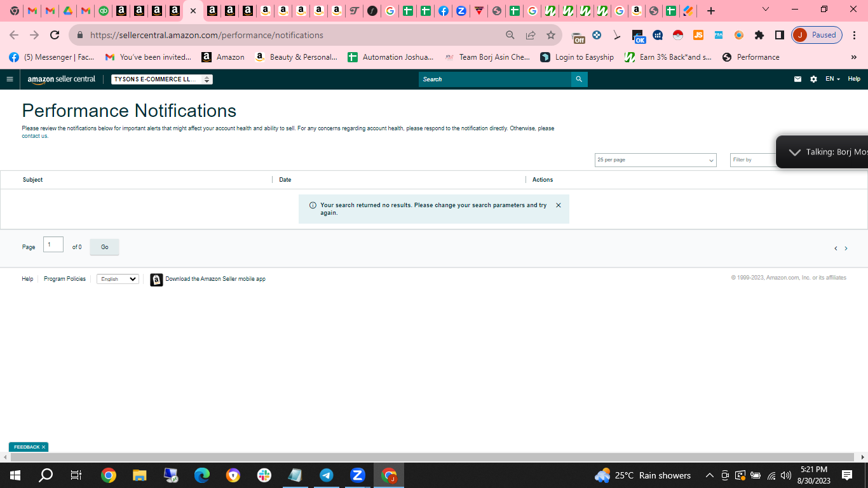Screen dimensions: 868x488
Task: Click the Paused profile button in Chrome
Action: point(817,35)
